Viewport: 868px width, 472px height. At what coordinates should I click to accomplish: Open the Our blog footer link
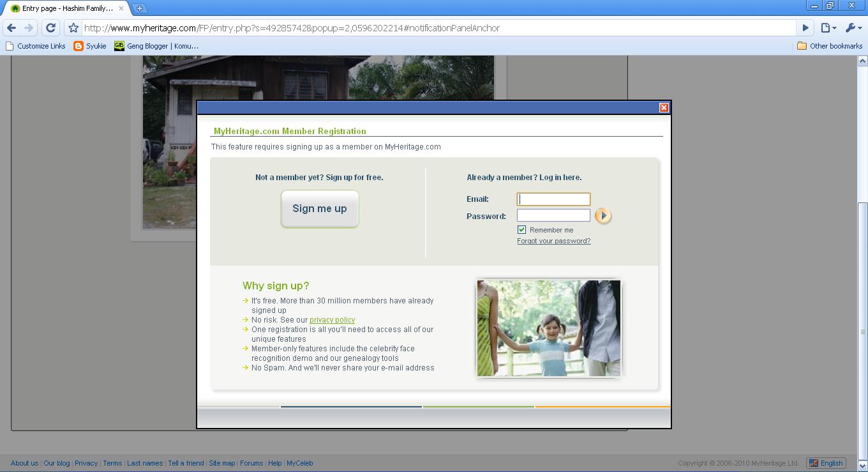click(57, 463)
